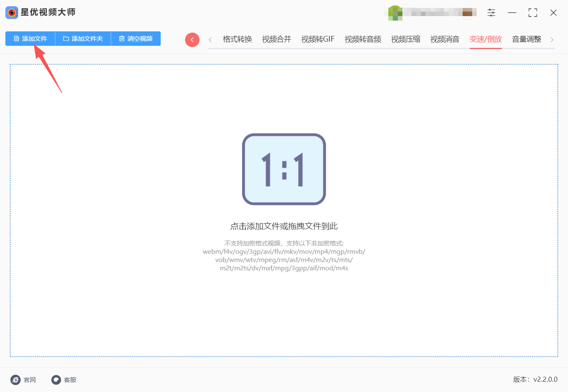Click the 添加文件夹 button
The width and height of the screenshot is (568, 392).
83,39
